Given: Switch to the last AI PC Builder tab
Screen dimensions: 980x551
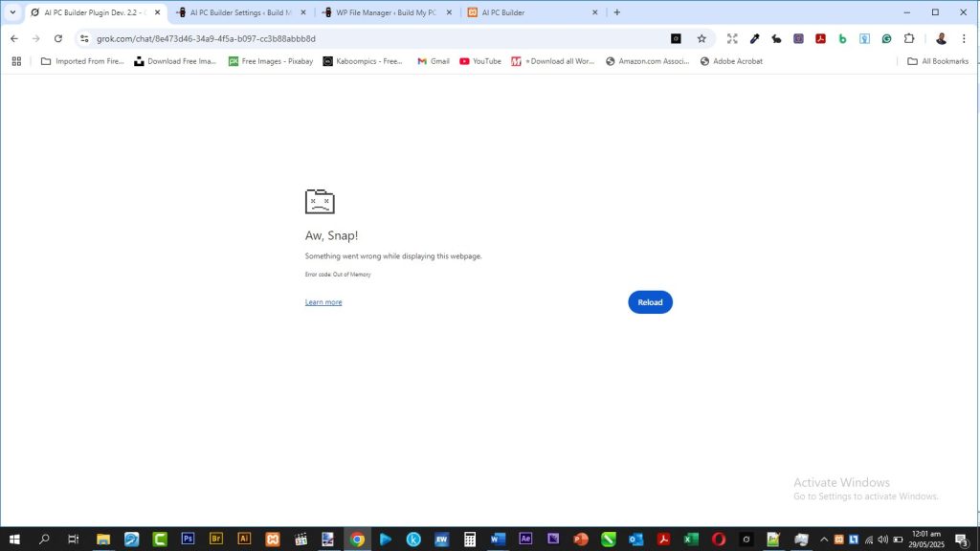Looking at the screenshot, I should tap(531, 12).
